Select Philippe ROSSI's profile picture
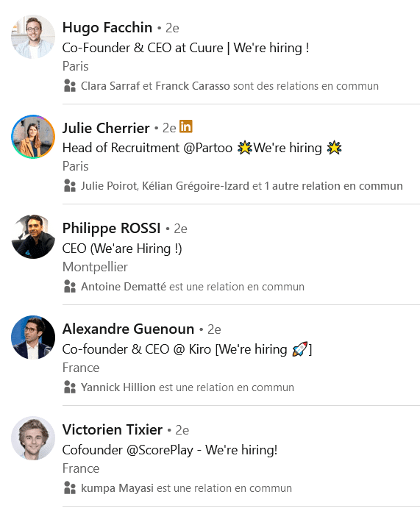The width and height of the screenshot is (420, 511). pos(33,237)
